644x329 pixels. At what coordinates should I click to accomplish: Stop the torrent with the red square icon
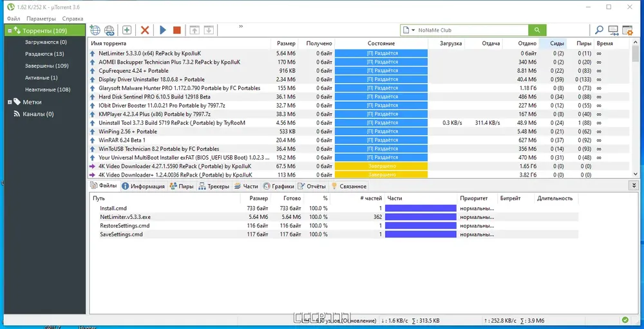point(177,30)
